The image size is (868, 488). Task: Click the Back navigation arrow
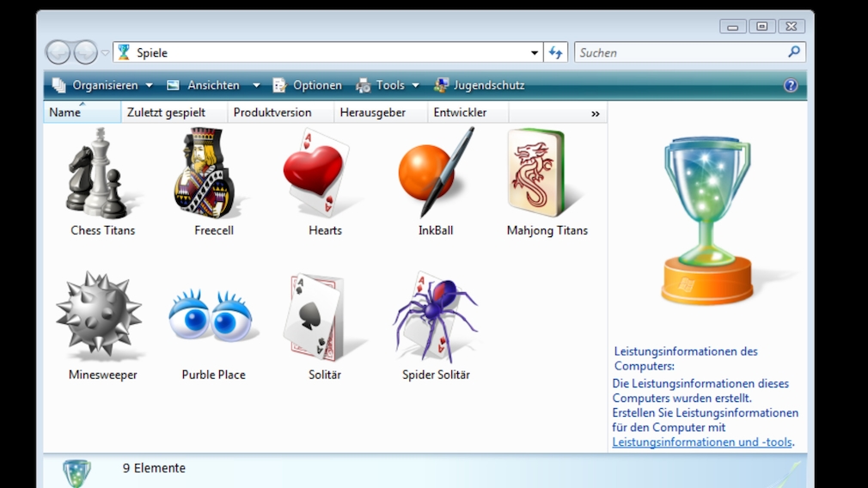click(x=58, y=52)
